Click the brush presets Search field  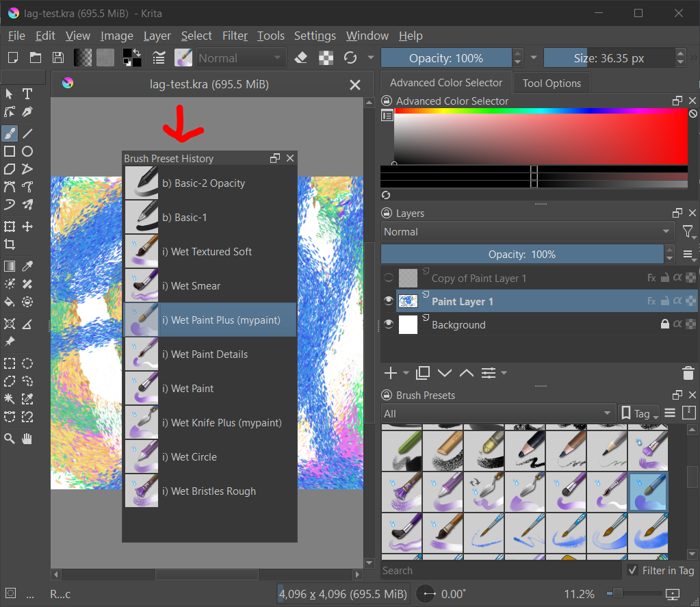point(500,570)
